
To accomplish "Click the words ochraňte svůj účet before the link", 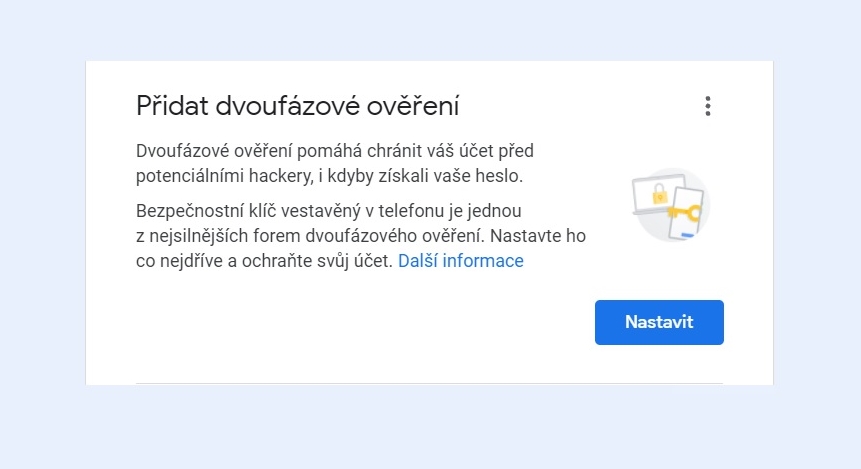I will tap(317, 261).
